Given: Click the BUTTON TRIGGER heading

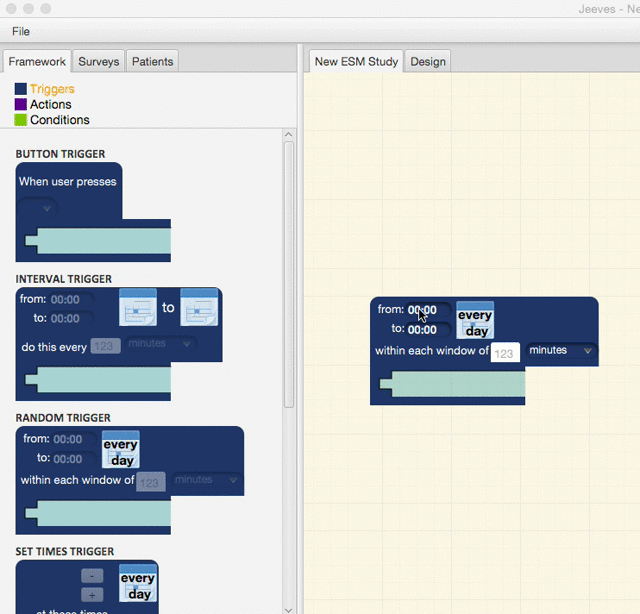Looking at the screenshot, I should click(x=60, y=154).
